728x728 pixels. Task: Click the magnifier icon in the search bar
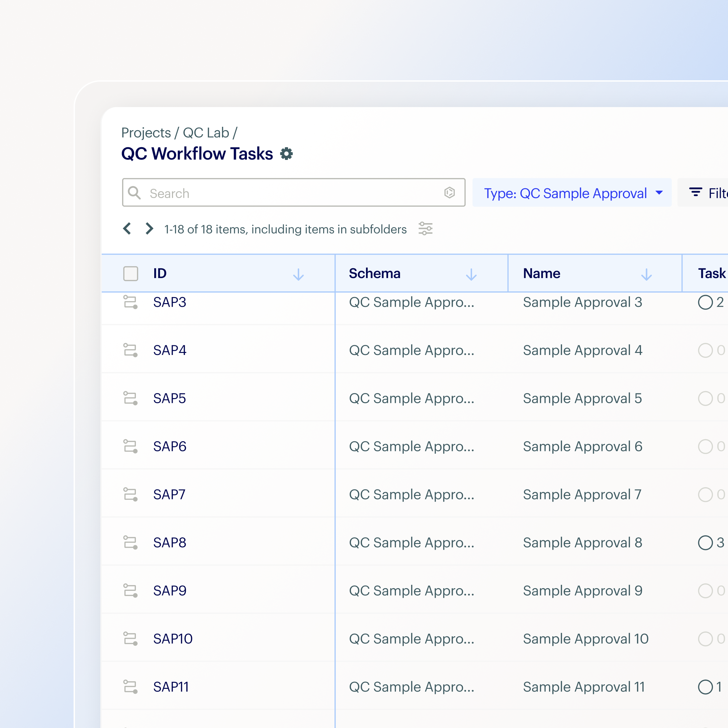click(134, 193)
